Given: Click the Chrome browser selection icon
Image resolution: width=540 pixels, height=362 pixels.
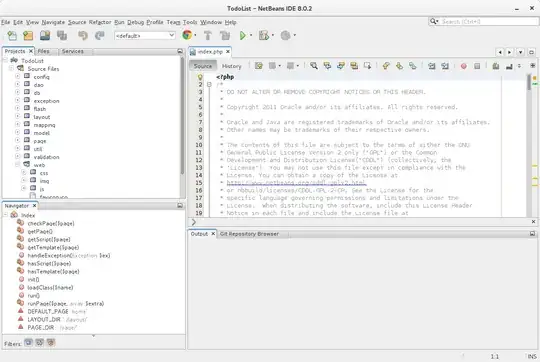Looking at the screenshot, I should 187,35.
